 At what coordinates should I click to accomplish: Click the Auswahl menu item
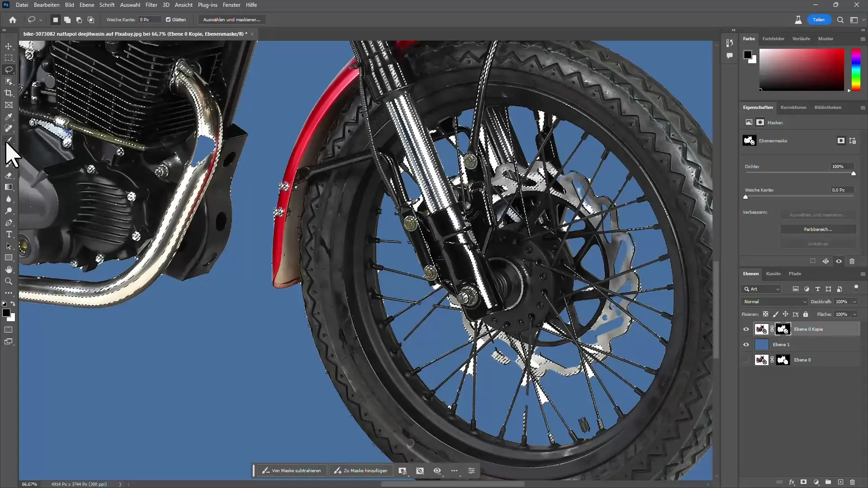click(x=130, y=5)
